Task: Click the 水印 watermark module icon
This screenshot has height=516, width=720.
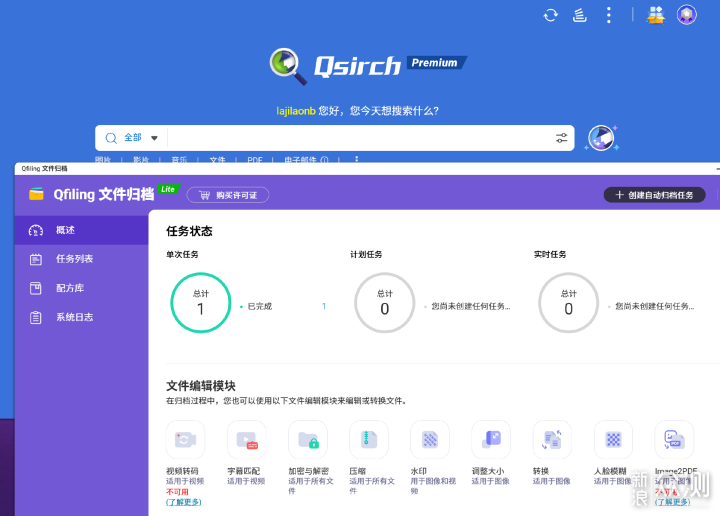Action: click(430, 439)
